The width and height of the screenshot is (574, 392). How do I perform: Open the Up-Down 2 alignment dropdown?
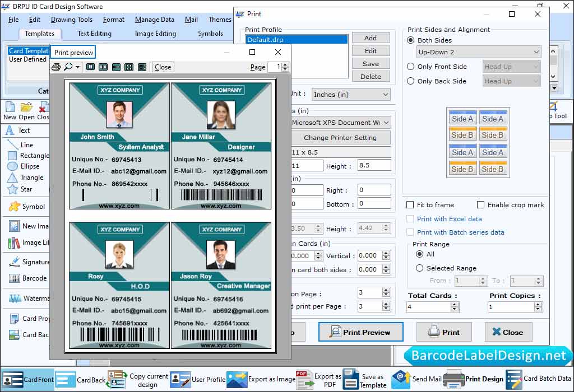tap(479, 52)
